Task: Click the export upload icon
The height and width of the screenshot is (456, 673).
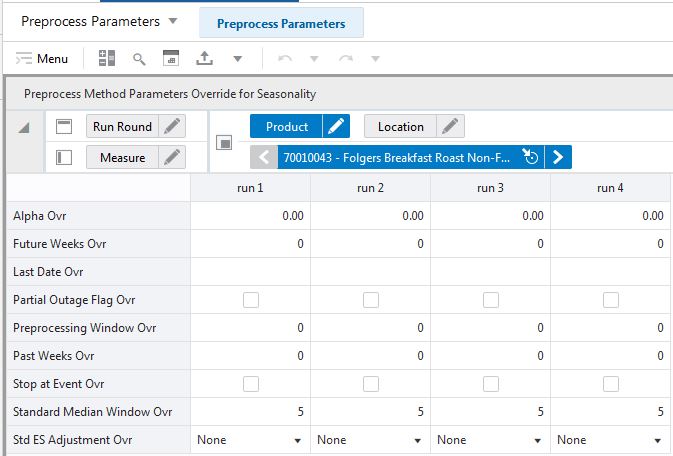Action: tap(204, 58)
